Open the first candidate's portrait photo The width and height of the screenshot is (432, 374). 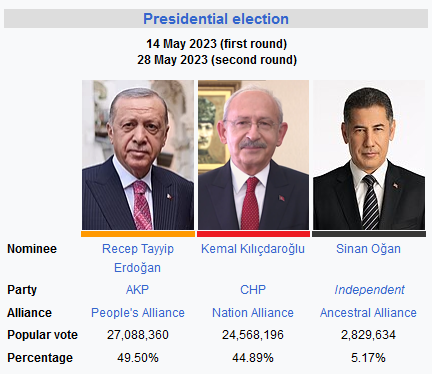pyautogui.click(x=138, y=155)
